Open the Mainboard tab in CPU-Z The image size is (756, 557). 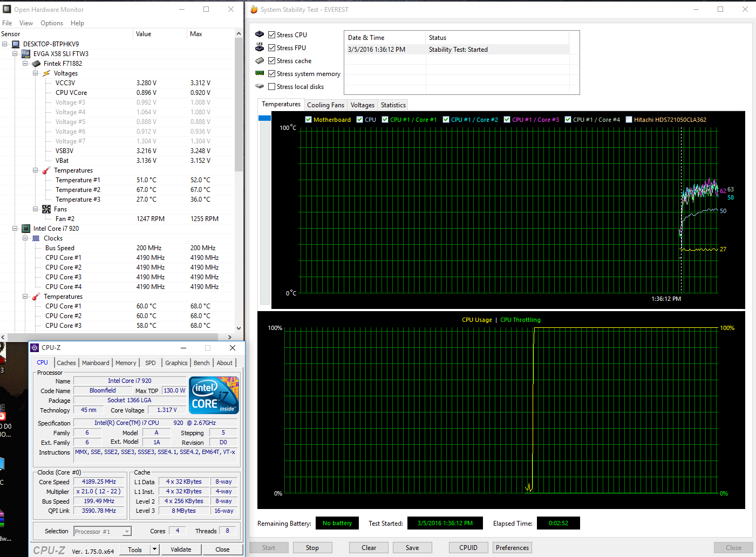tap(96, 363)
